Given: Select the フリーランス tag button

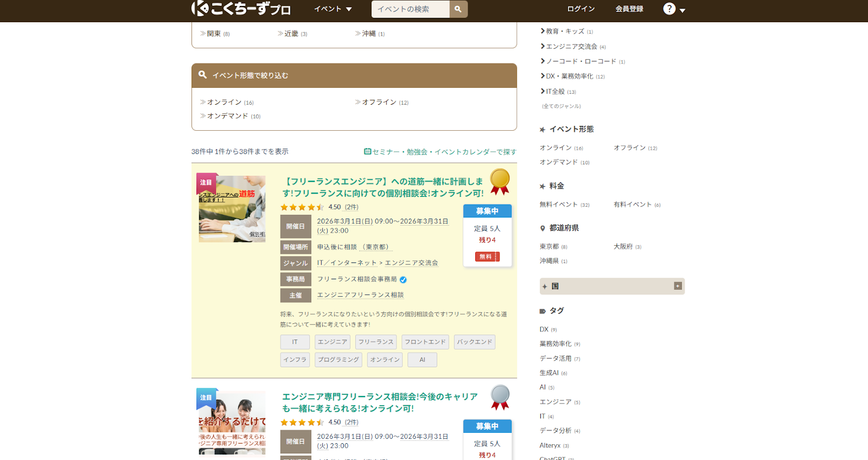Looking at the screenshot, I should pyautogui.click(x=376, y=342).
